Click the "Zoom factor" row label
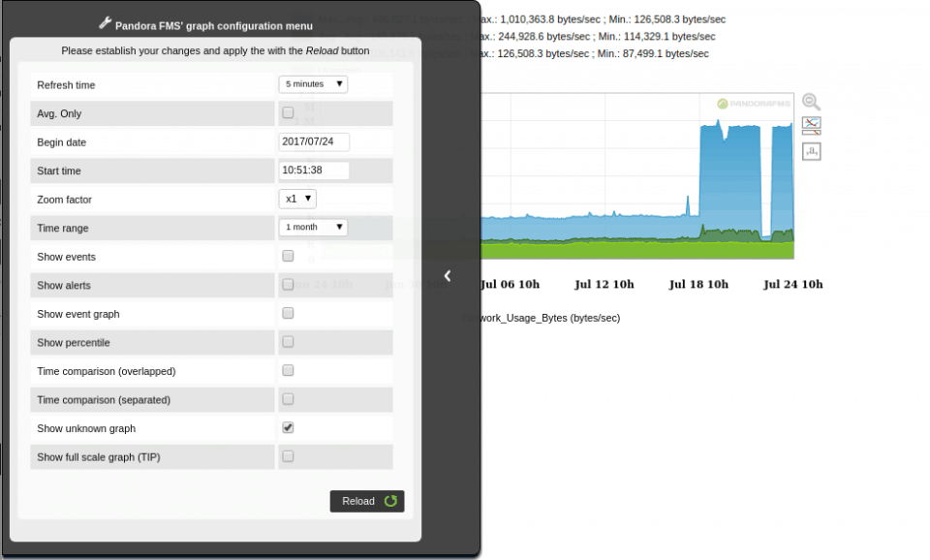The height and width of the screenshot is (560, 930). [65, 200]
